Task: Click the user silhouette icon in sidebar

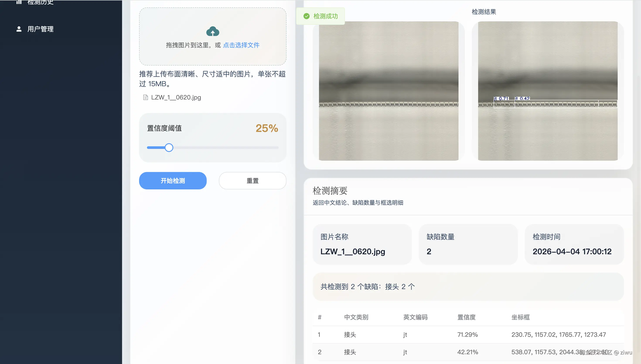Action: pyautogui.click(x=19, y=29)
